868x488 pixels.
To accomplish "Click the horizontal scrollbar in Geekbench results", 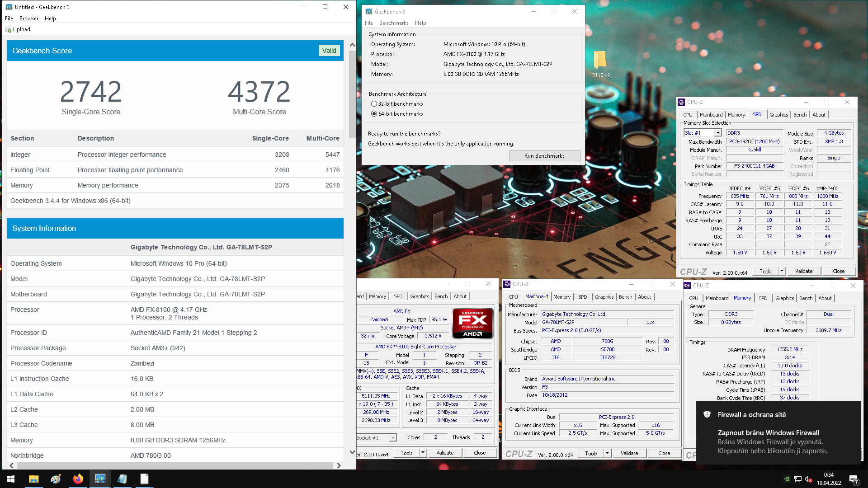I will pos(175,465).
